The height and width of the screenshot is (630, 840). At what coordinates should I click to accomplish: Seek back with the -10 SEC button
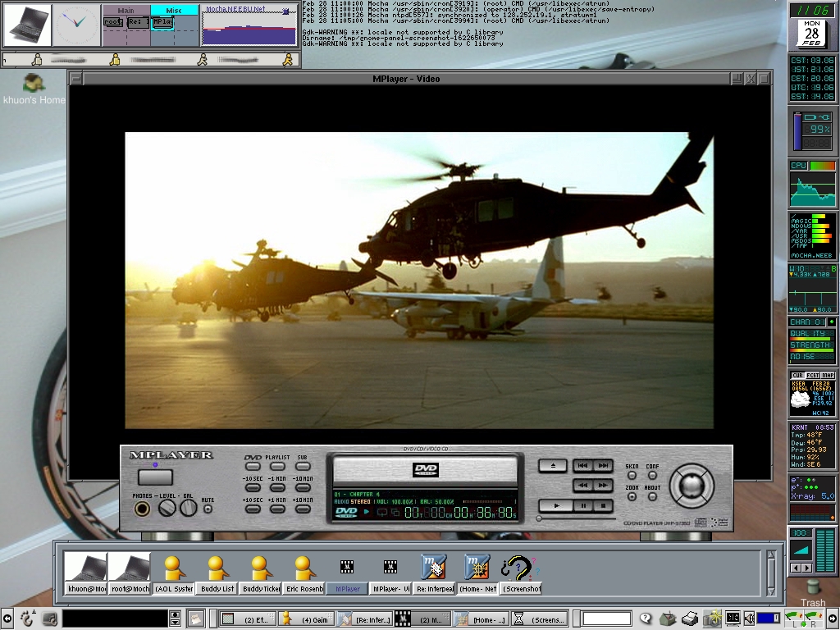coord(253,487)
